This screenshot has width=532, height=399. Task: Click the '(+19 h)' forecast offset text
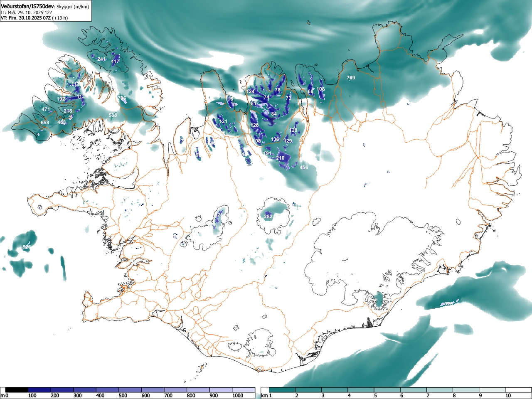(x=60, y=18)
